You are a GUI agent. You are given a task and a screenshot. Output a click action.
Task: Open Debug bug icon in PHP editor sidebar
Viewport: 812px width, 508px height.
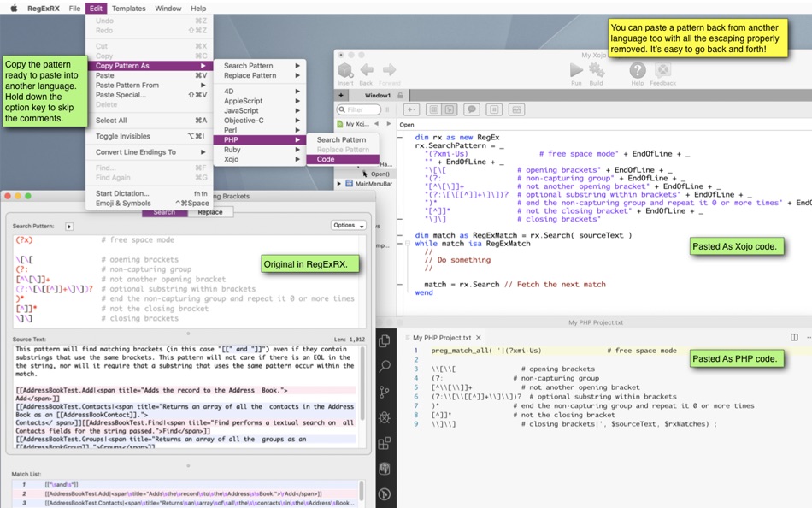[x=385, y=418]
